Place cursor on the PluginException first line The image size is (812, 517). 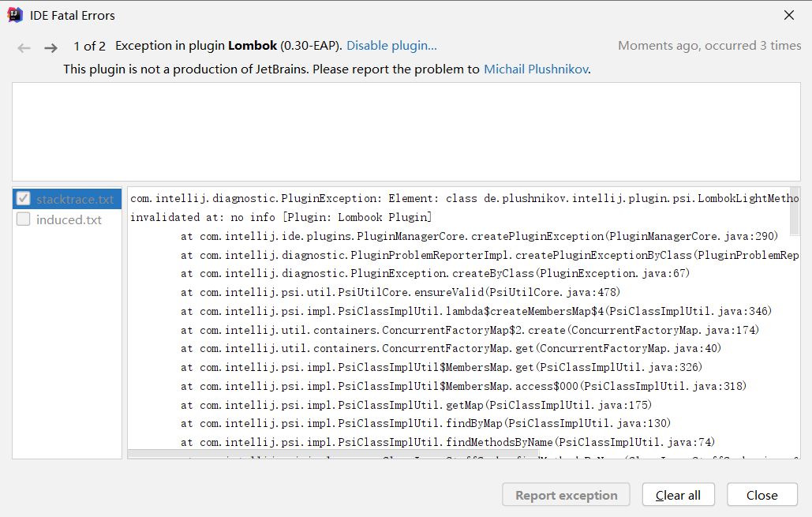tap(464, 198)
